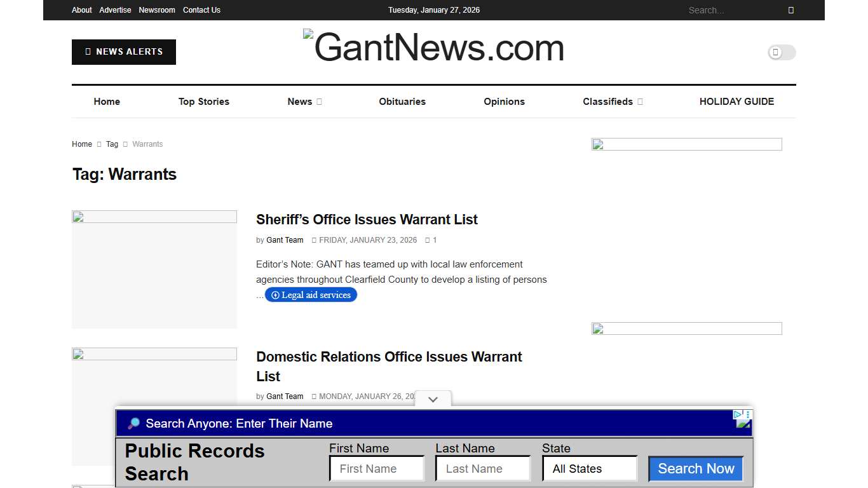Click the bell icon on NEWS ALERTS
868x488 pixels.
[x=88, y=52]
